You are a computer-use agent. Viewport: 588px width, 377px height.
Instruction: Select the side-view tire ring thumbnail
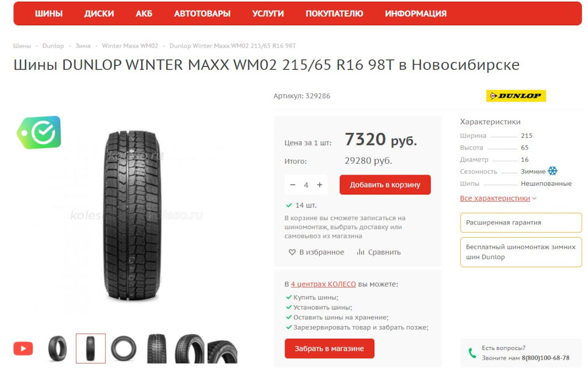coord(123,348)
